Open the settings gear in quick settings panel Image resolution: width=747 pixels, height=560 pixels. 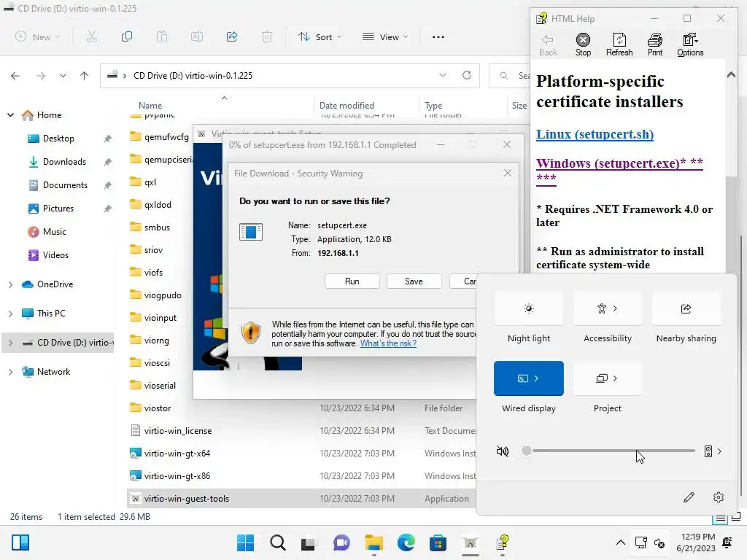point(719,497)
